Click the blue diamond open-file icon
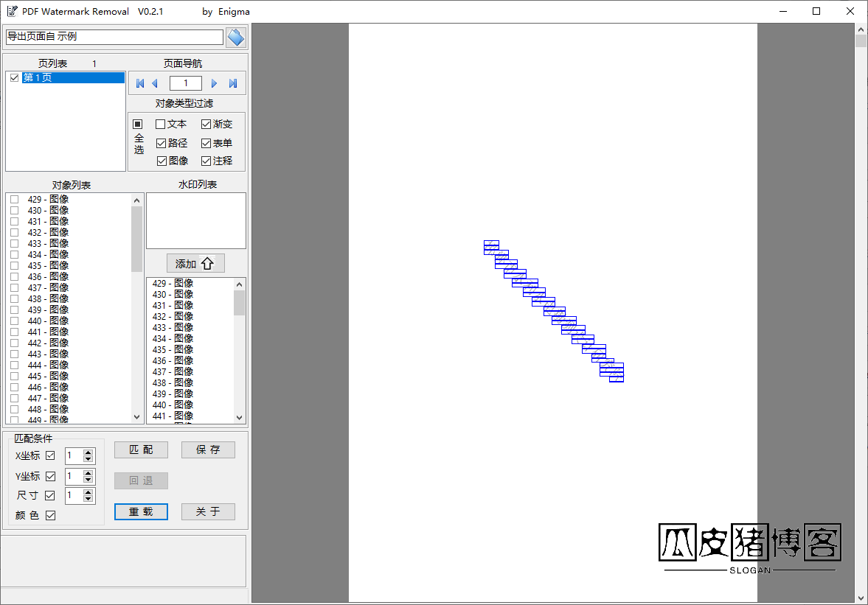 [235, 37]
